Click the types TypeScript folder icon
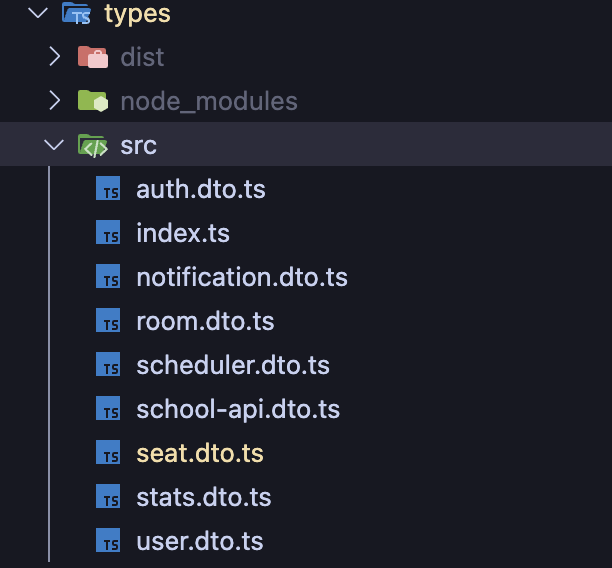 pos(76,14)
